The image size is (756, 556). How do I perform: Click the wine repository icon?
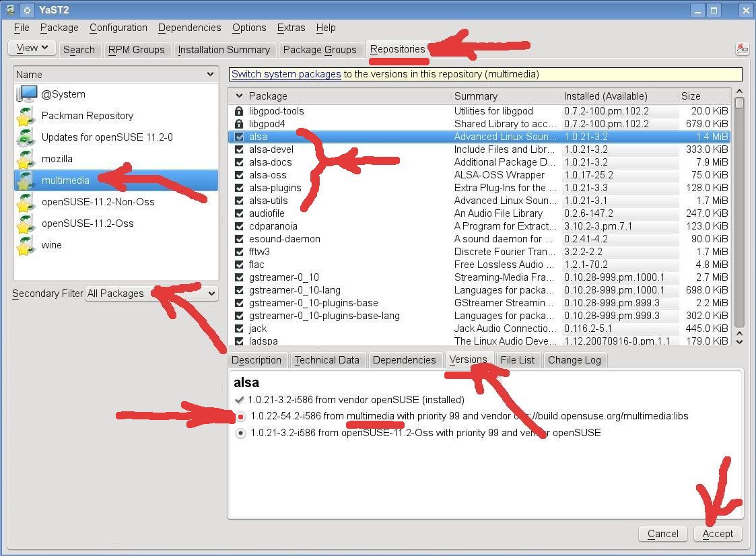pyautogui.click(x=25, y=245)
